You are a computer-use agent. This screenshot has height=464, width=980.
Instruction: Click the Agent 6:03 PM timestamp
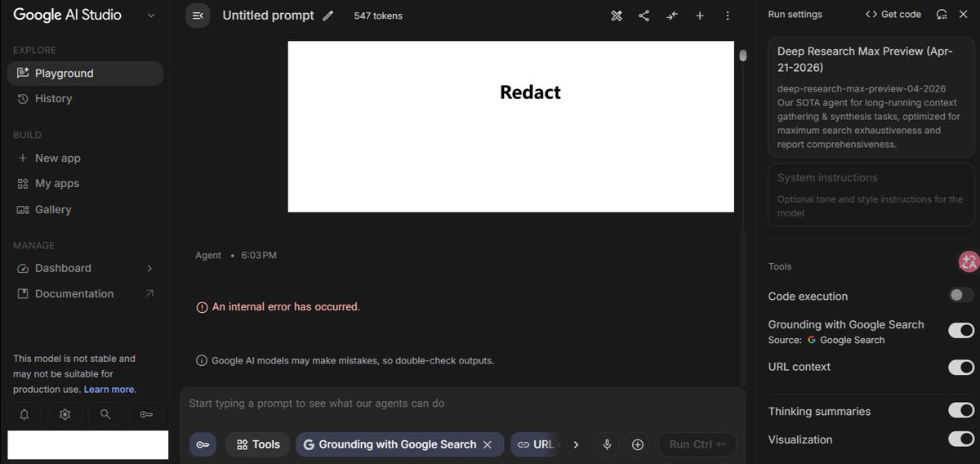(236, 255)
